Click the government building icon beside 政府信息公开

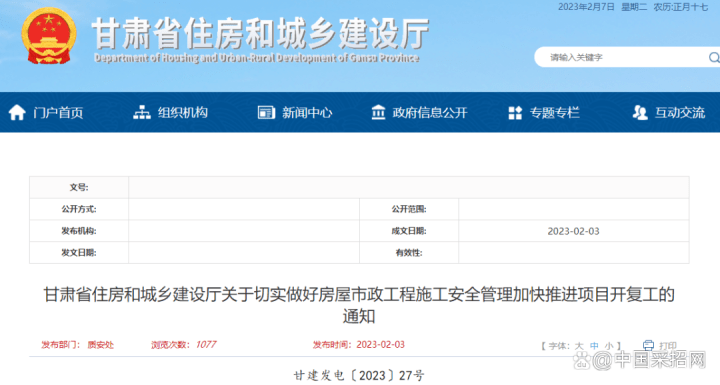378,113
